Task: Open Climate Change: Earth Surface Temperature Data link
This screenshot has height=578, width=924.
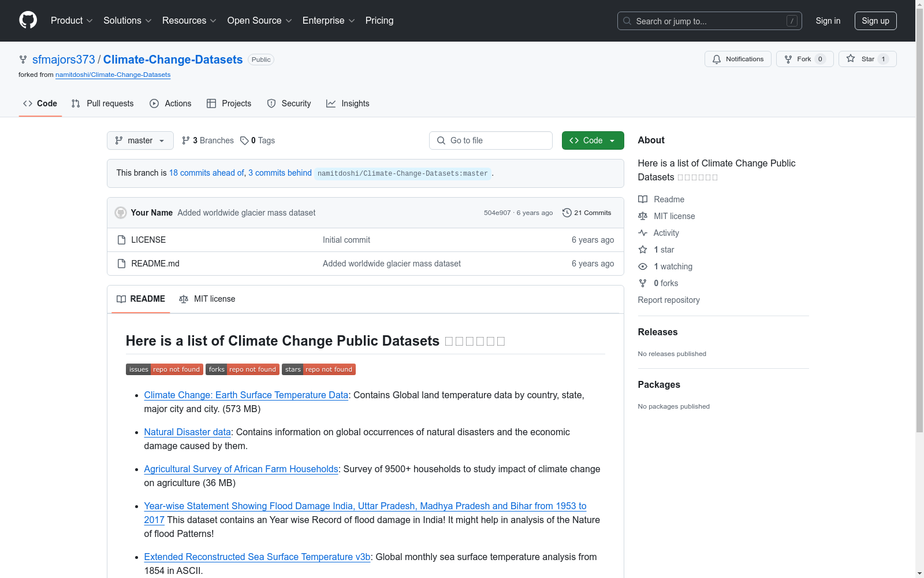Action: [x=246, y=395]
